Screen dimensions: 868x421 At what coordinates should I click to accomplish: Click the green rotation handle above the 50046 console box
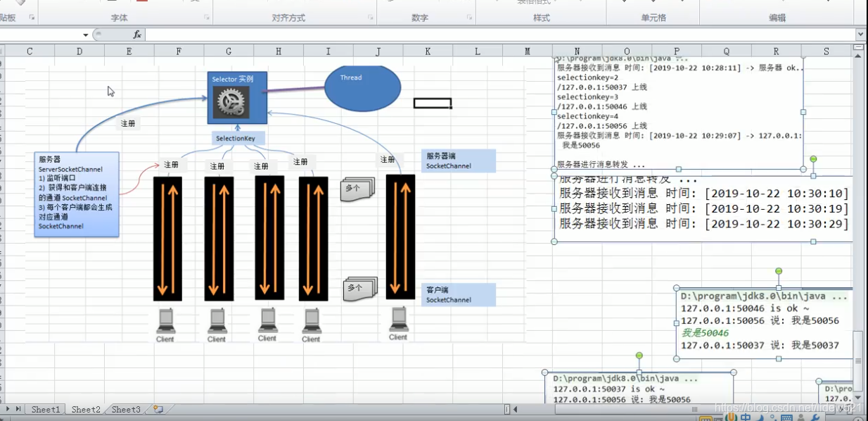[779, 271]
